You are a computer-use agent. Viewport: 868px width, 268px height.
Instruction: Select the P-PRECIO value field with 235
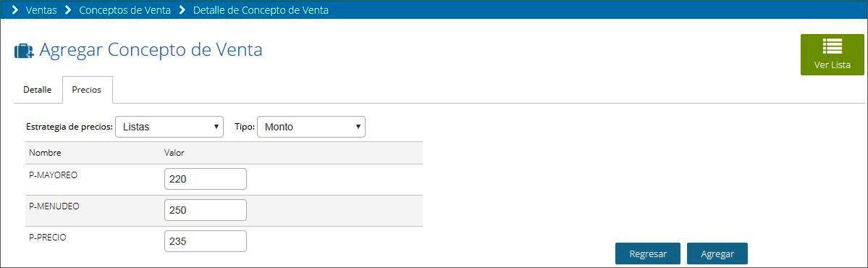pyautogui.click(x=206, y=241)
